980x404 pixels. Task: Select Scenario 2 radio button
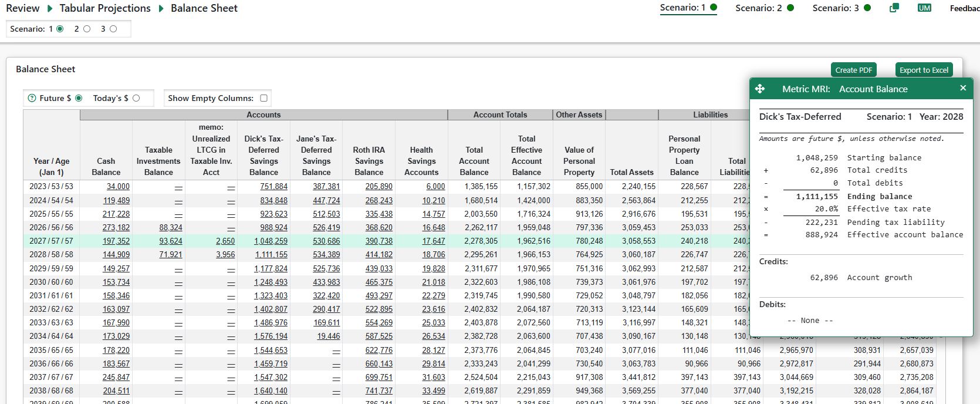[87, 29]
